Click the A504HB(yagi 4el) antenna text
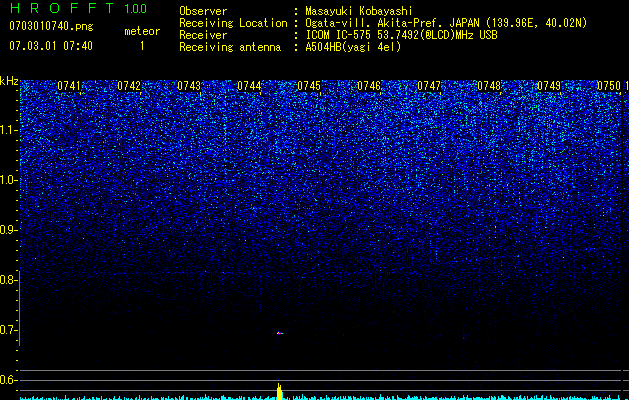Image resolution: width=629 pixels, height=400 pixels. 353,47
